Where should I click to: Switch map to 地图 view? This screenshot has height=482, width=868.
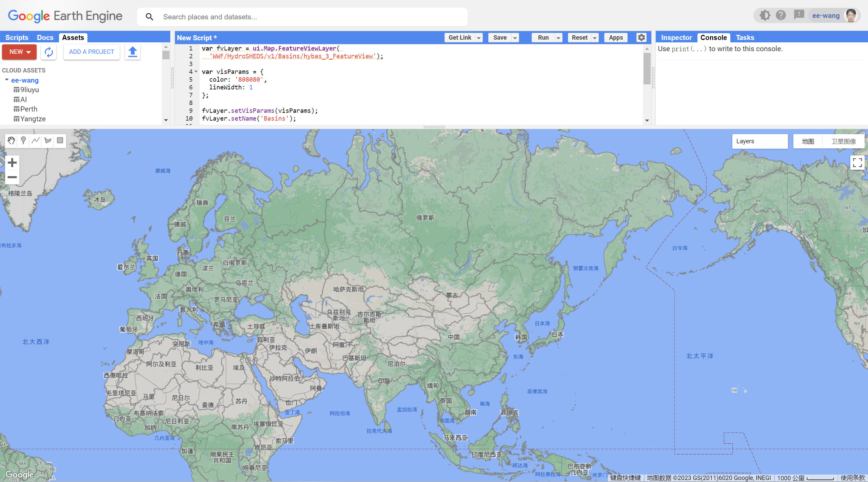808,141
